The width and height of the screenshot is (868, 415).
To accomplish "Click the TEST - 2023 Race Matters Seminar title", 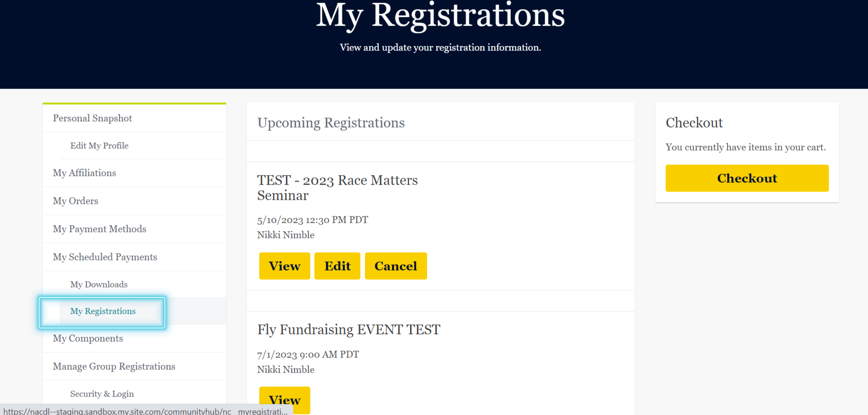I will click(337, 188).
